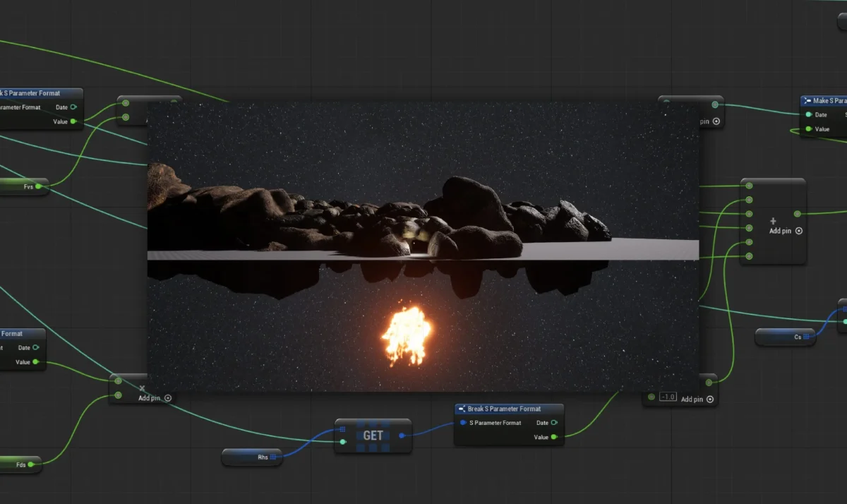Click the campfire scene preview image

(x=423, y=246)
